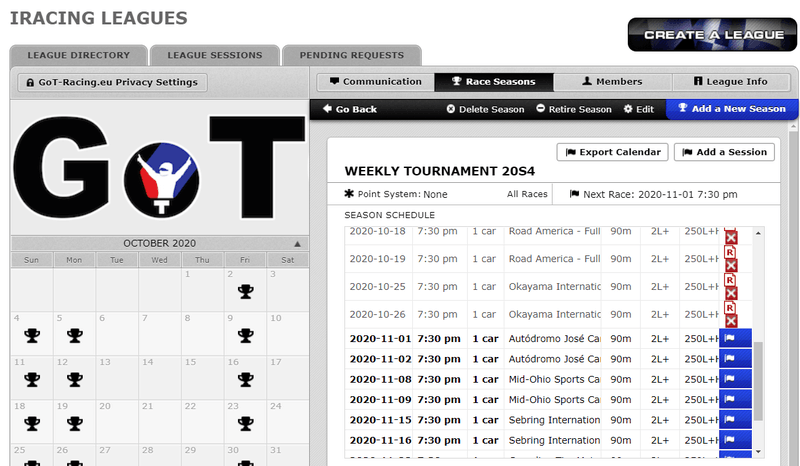The image size is (800, 466).
Task: Switch to the Members tab
Action: tap(612, 82)
